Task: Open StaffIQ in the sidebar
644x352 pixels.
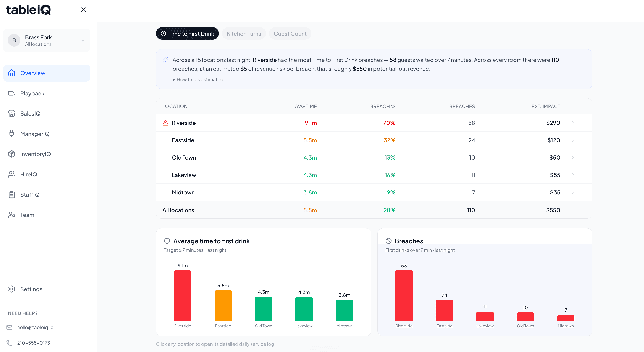Action: 47,194
